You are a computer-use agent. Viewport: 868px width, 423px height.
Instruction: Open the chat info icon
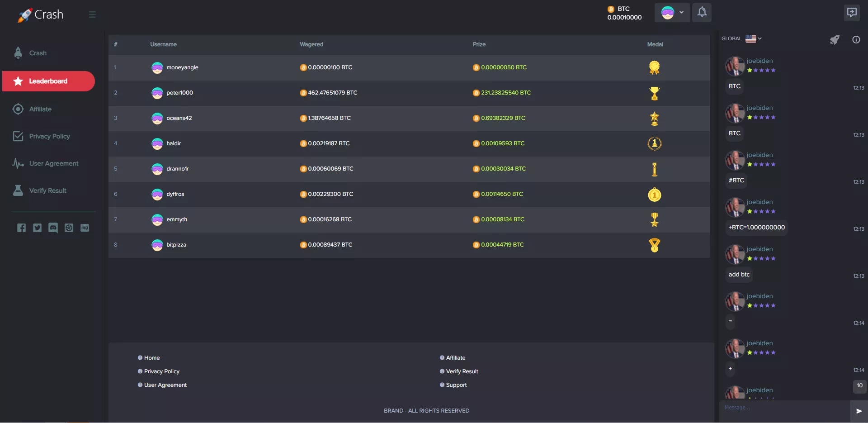click(x=856, y=39)
